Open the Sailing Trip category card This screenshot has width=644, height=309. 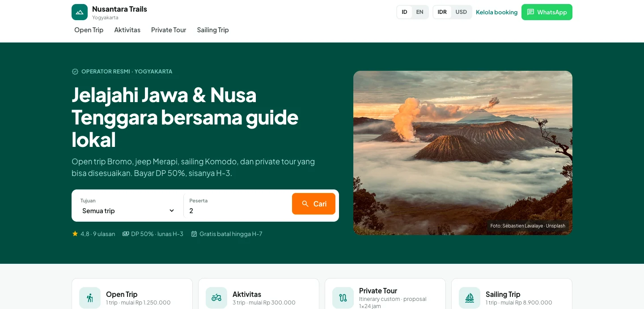pyautogui.click(x=512, y=294)
